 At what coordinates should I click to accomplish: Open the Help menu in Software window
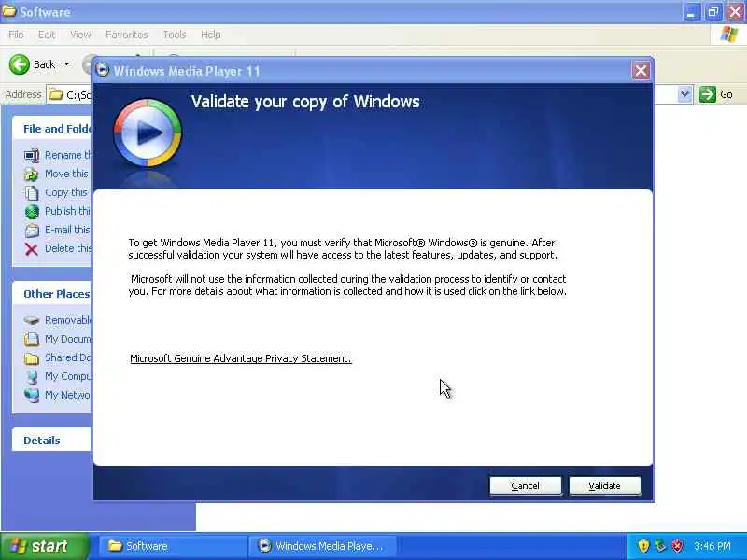tap(211, 35)
